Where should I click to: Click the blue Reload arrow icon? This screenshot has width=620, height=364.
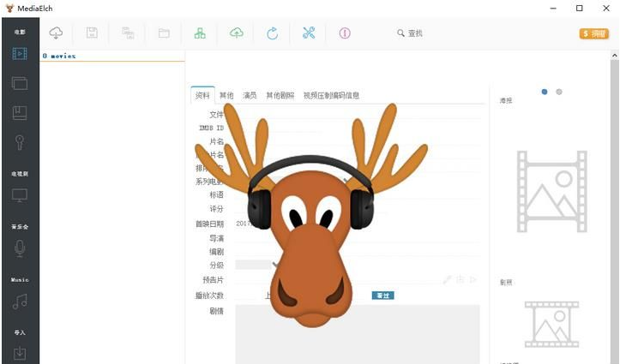tap(273, 33)
